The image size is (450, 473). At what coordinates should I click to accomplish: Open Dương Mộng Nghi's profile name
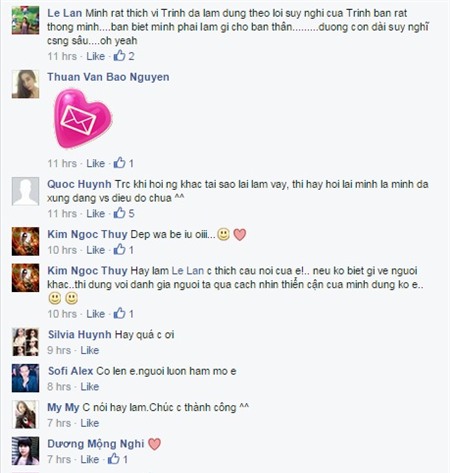[96, 444]
